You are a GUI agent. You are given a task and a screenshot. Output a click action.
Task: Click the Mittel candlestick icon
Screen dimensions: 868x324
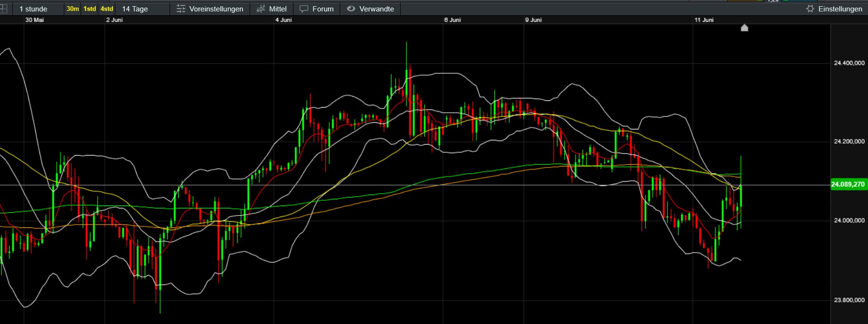pos(261,9)
